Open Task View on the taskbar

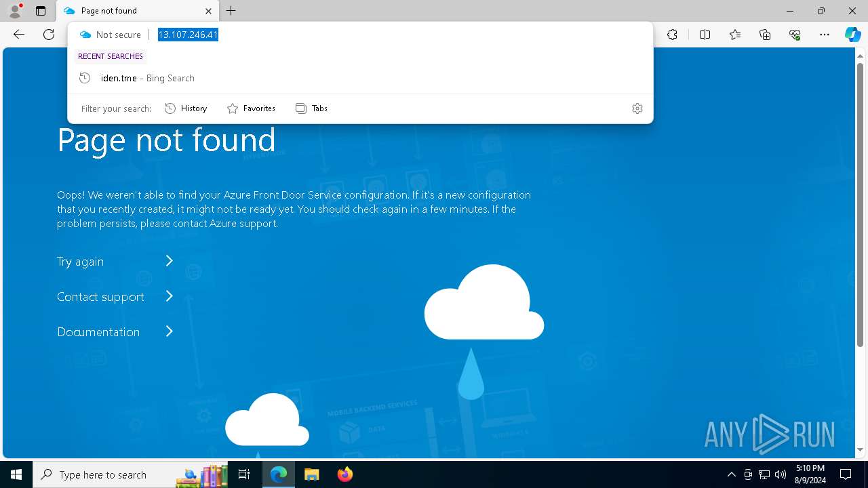pos(244,474)
